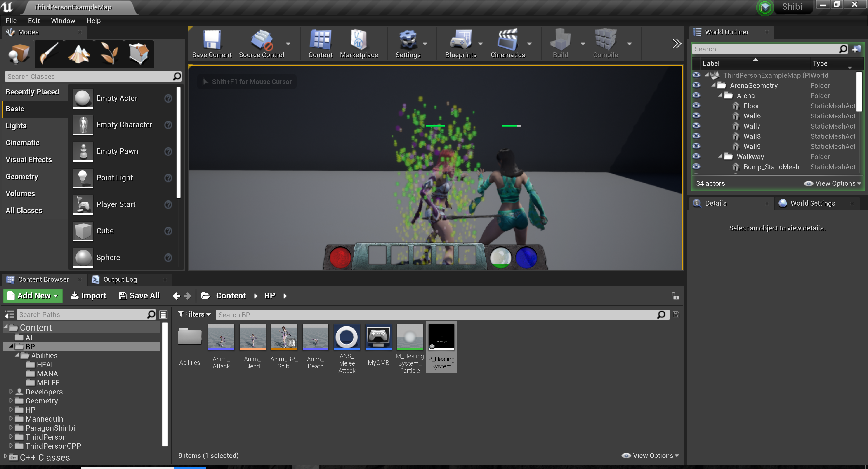Switch to the Output Log tab

(120, 279)
